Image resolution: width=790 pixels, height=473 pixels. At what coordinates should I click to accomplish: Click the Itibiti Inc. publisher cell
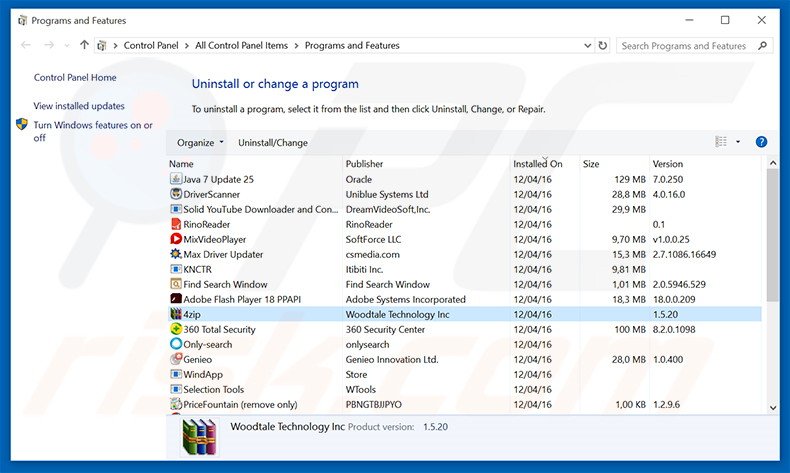pyautogui.click(x=364, y=269)
